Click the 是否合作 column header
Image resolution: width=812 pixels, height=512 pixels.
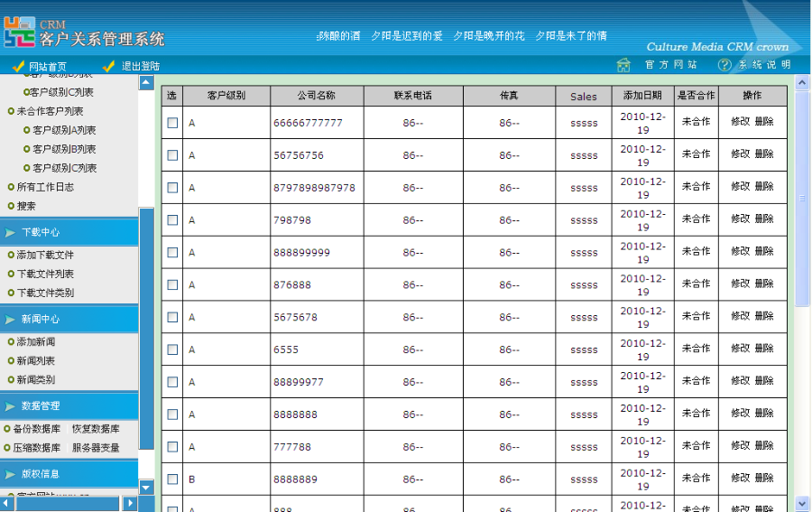point(696,96)
